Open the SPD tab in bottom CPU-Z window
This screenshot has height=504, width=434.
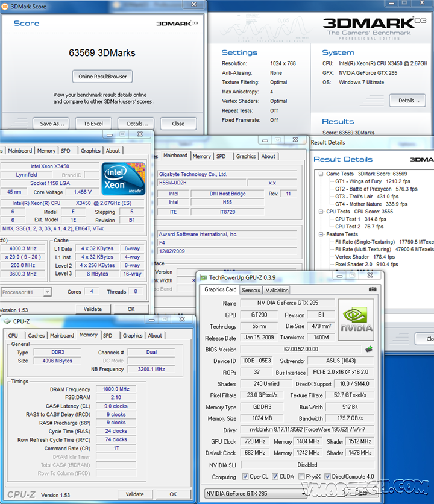pyautogui.click(x=108, y=336)
